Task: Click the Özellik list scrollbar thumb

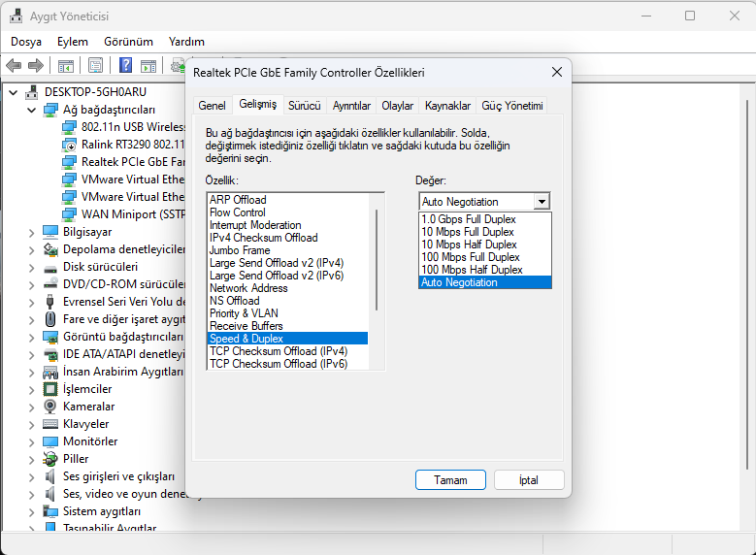Action: [x=377, y=260]
